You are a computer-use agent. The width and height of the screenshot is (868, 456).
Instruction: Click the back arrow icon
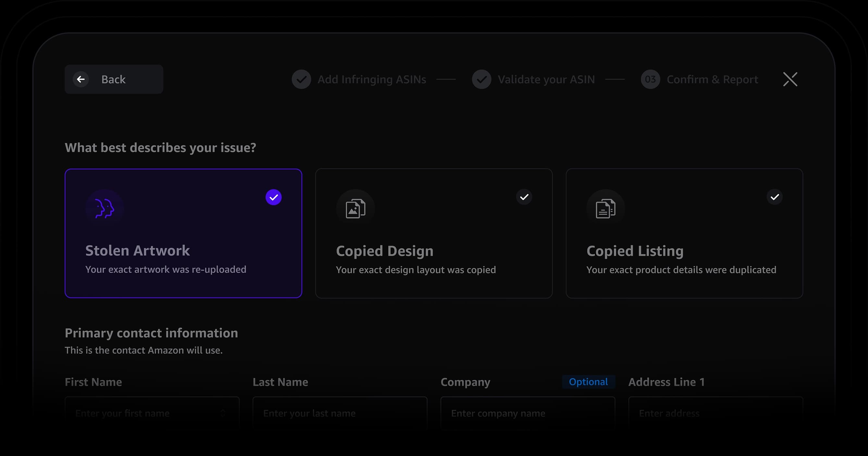(x=81, y=79)
